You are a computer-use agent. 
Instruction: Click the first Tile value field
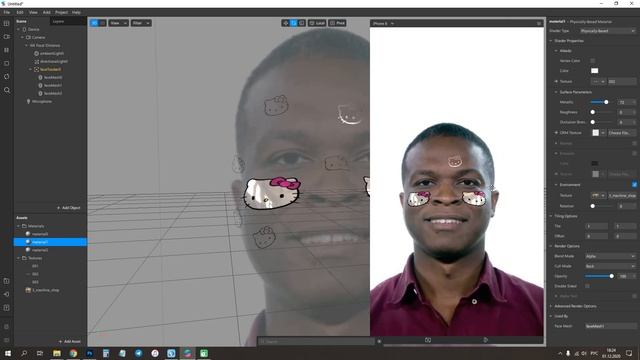597,226
